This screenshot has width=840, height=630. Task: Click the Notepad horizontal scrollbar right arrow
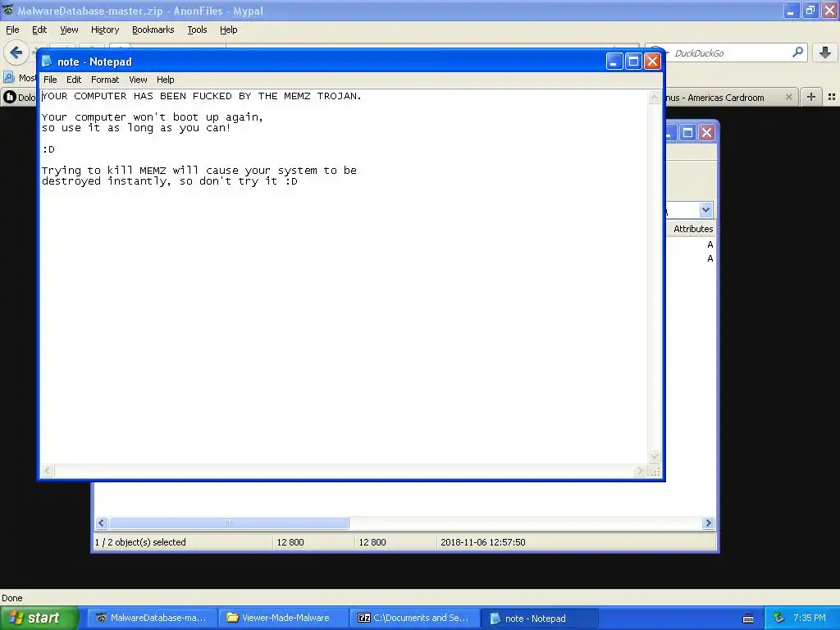[640, 470]
